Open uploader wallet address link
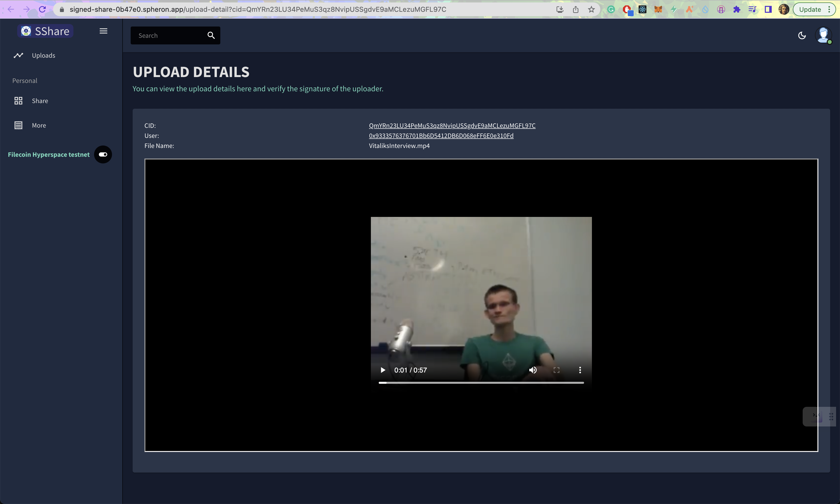Screen dimensions: 840x504 [441, 136]
